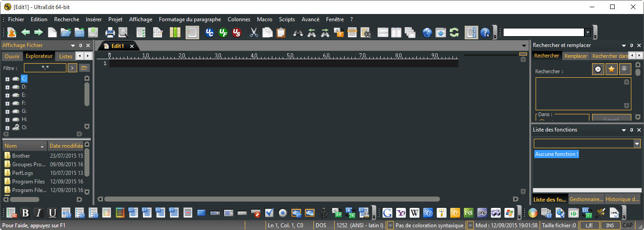
Task: Switch to the Historique tab
Action: coord(622,199)
